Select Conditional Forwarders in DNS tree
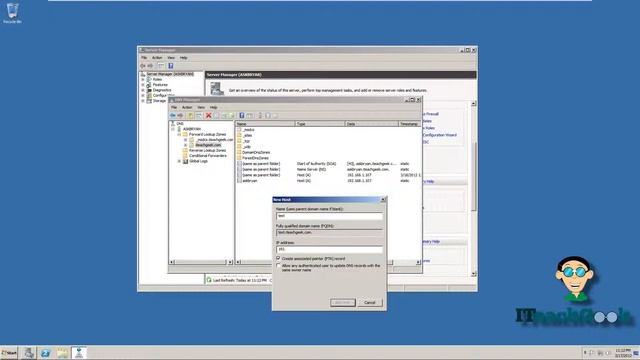 207,156
